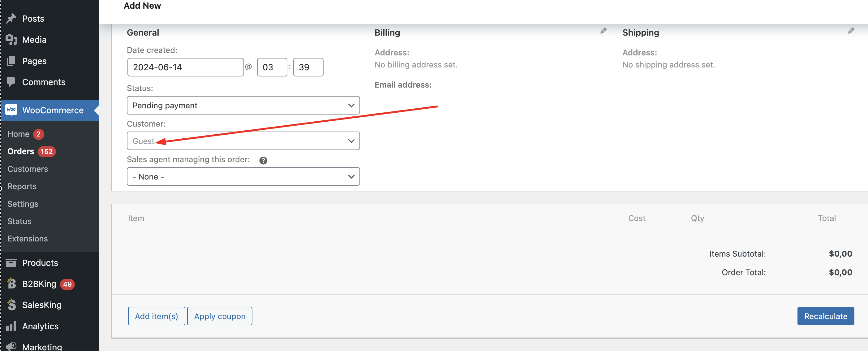The height and width of the screenshot is (351, 868).
Task: Edit billing address with pencil icon
Action: (x=603, y=31)
